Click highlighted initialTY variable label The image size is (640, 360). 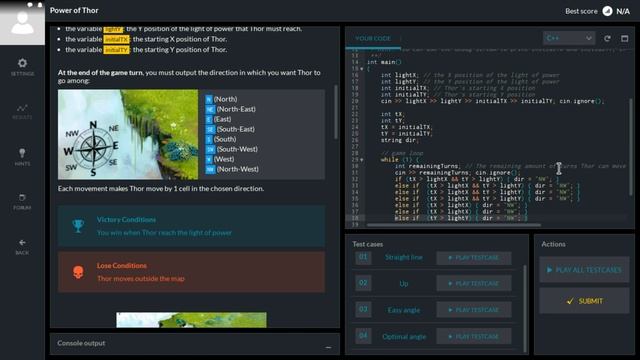point(116,50)
